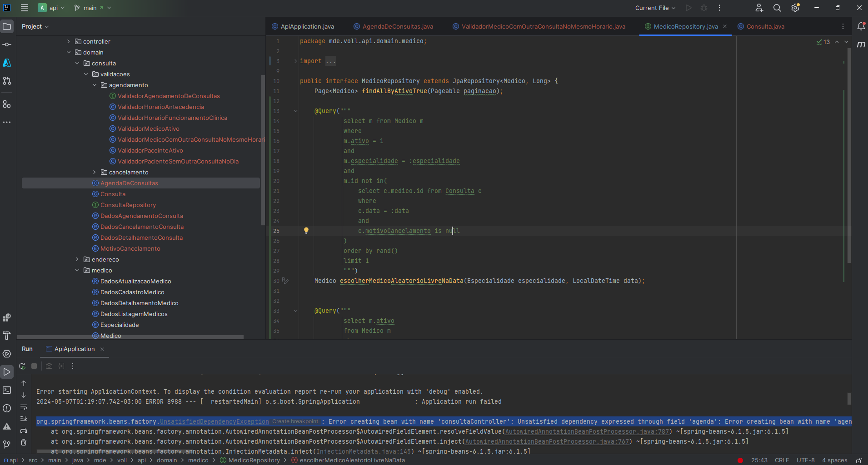Open MotivoCancelamento in project tree
Viewport: 868px width, 465px height.
[x=130, y=248]
